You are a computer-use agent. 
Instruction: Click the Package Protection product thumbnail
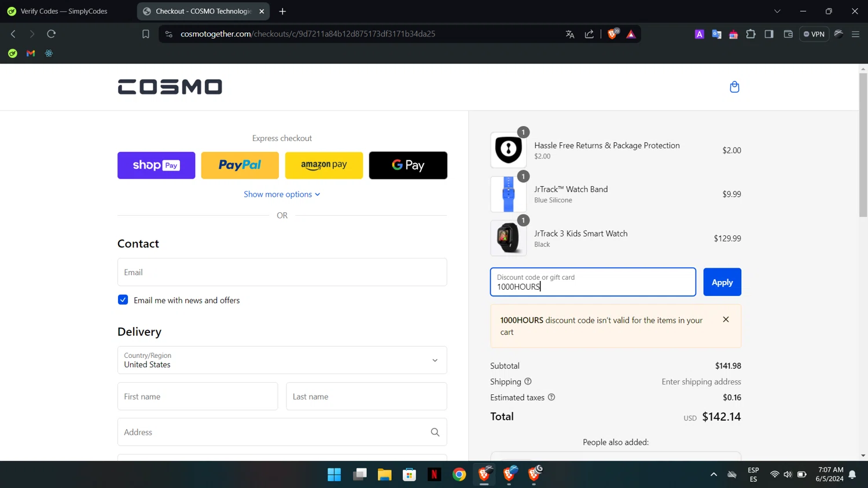pyautogui.click(x=508, y=150)
